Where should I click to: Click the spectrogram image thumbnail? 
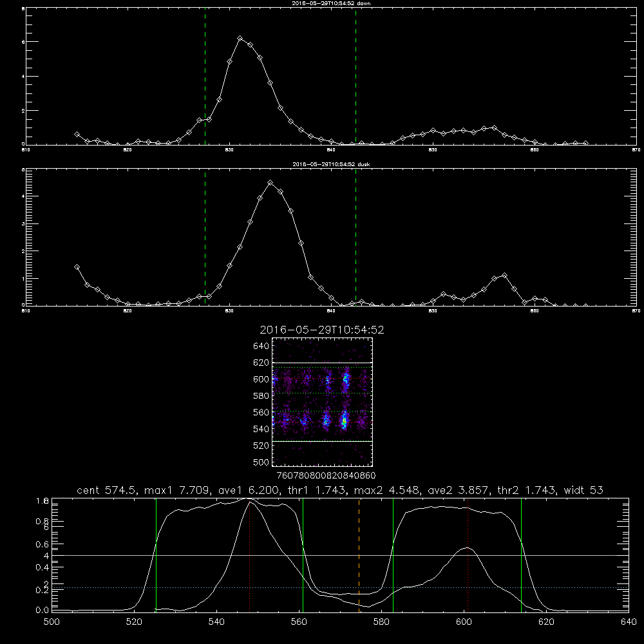point(323,402)
